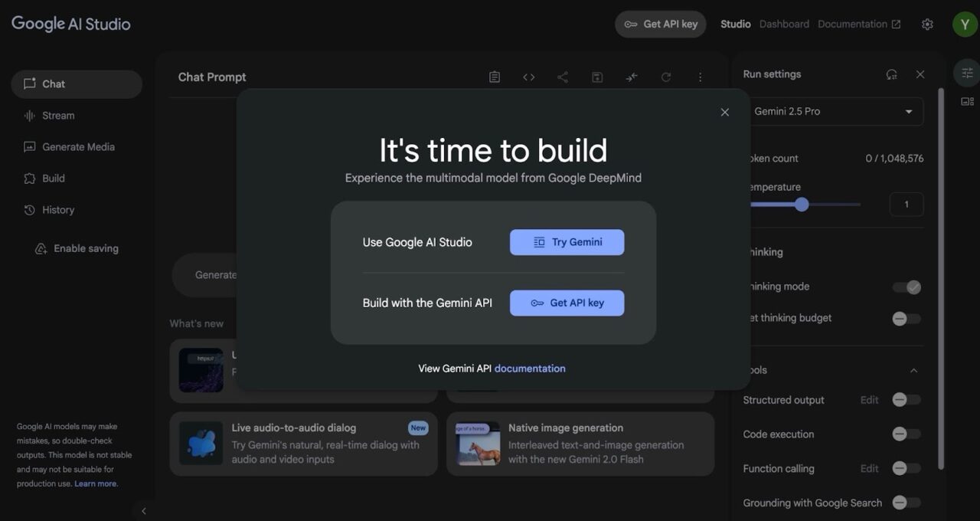This screenshot has height=521, width=980.
Task: Click the Get code angle-brackets icon
Action: pos(529,77)
